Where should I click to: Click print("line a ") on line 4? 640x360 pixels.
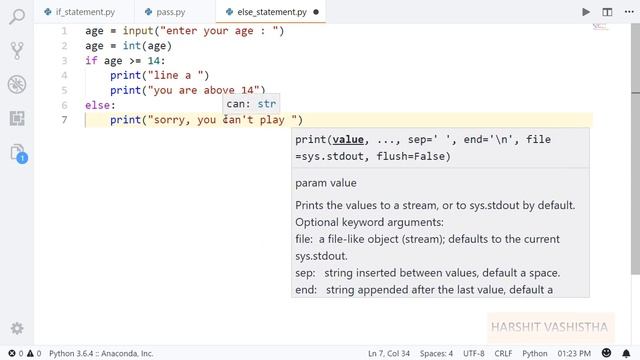click(x=159, y=76)
